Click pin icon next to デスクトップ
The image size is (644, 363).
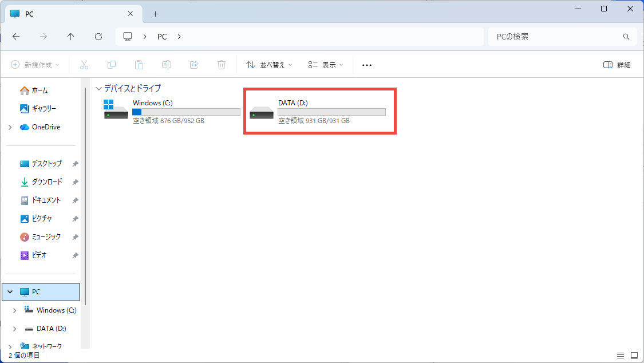click(x=75, y=164)
